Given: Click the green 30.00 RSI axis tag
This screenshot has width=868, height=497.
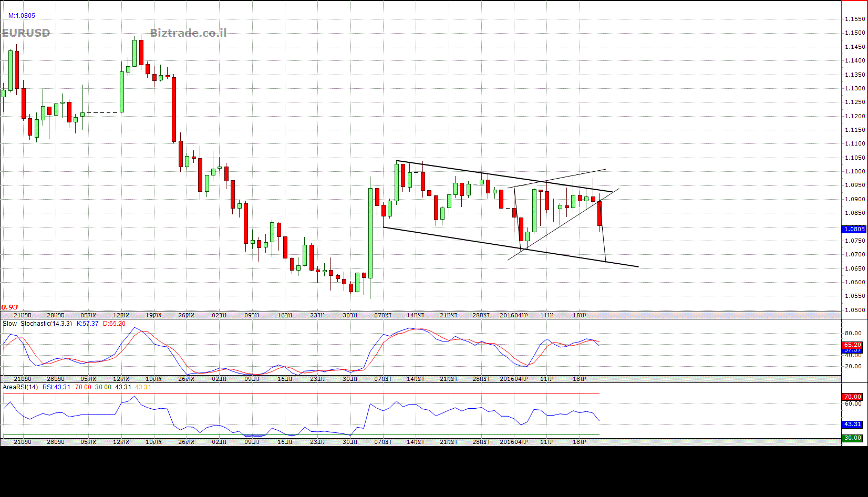Looking at the screenshot, I should tap(852, 438).
